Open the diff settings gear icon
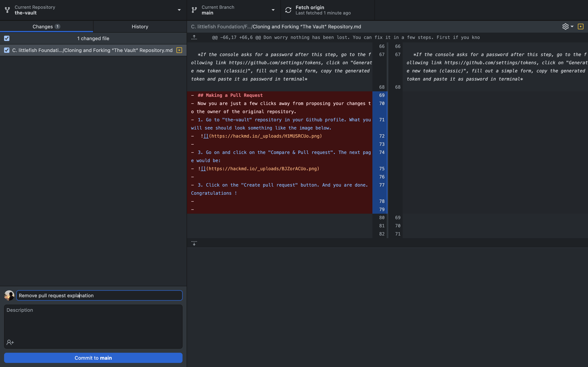The image size is (588, 367). tap(565, 27)
